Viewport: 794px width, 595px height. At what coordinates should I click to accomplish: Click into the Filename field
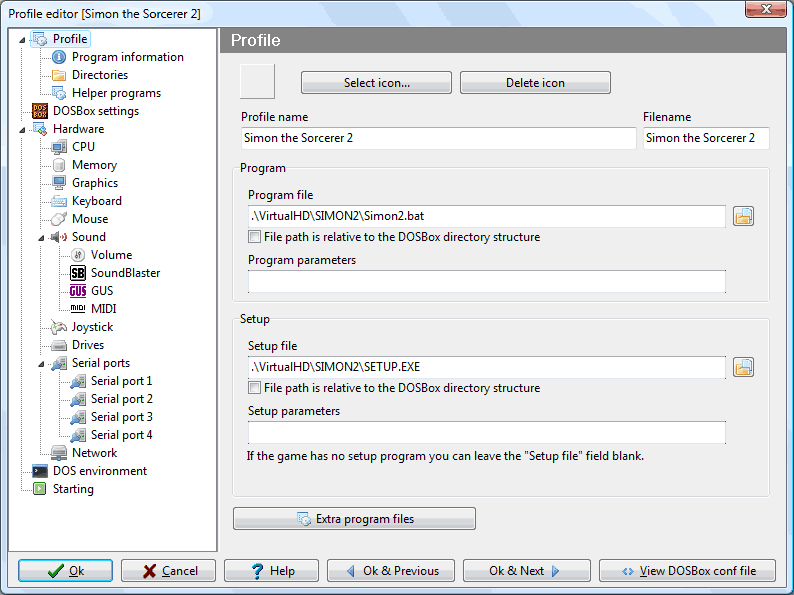coord(706,138)
